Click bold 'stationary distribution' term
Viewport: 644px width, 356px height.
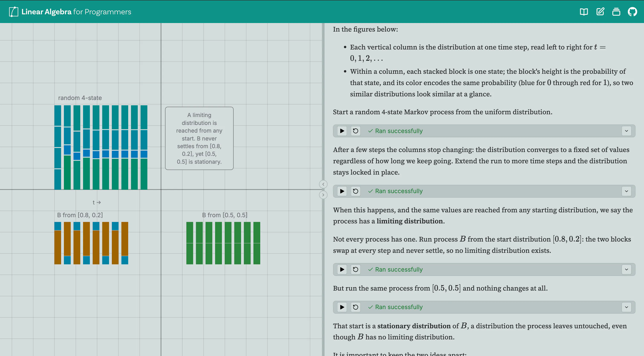click(x=414, y=326)
